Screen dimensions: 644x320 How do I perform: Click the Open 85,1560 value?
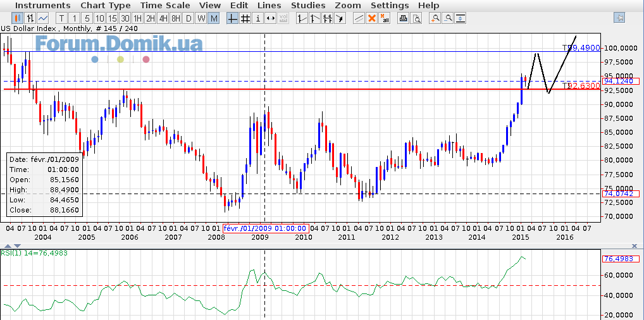click(x=65, y=180)
